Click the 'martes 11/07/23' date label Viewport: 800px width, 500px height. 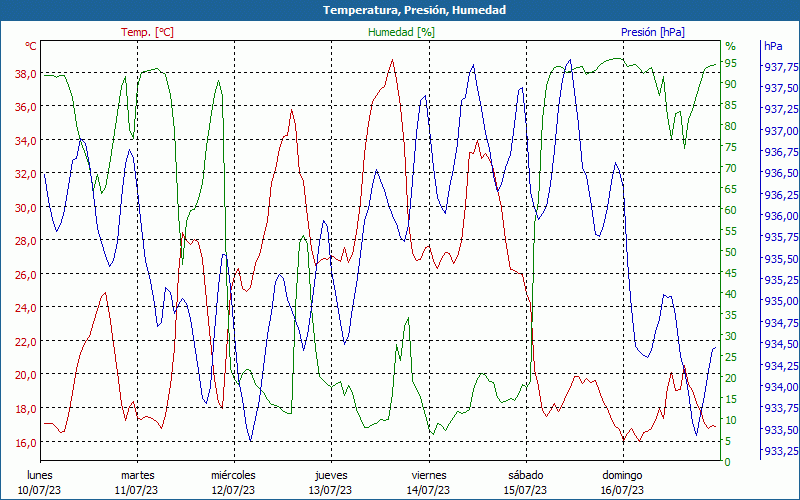[137, 483]
